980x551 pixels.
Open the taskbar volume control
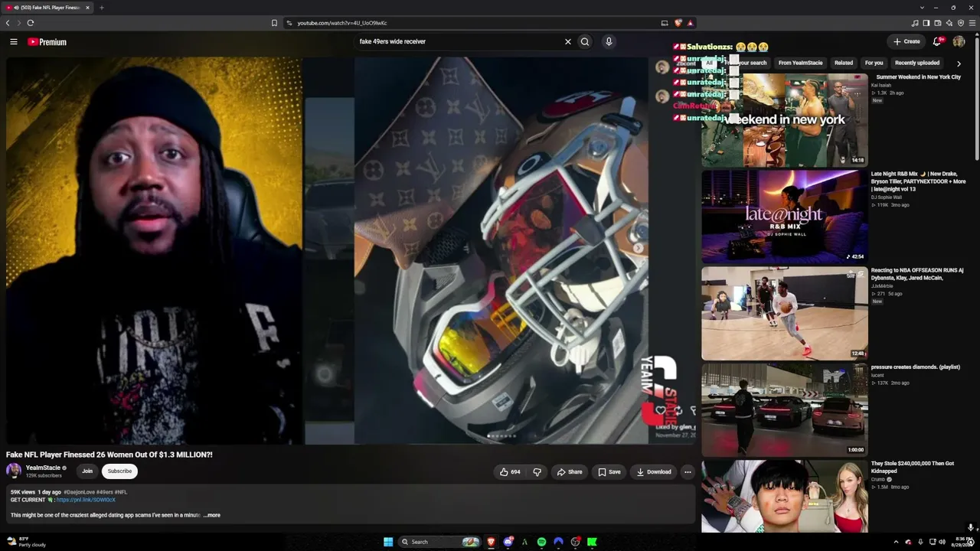click(x=942, y=542)
